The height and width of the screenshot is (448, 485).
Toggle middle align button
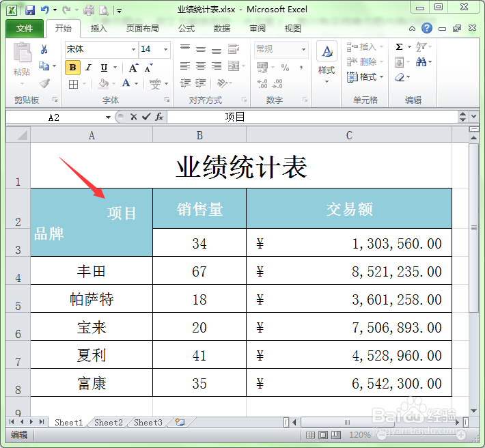click(x=201, y=49)
